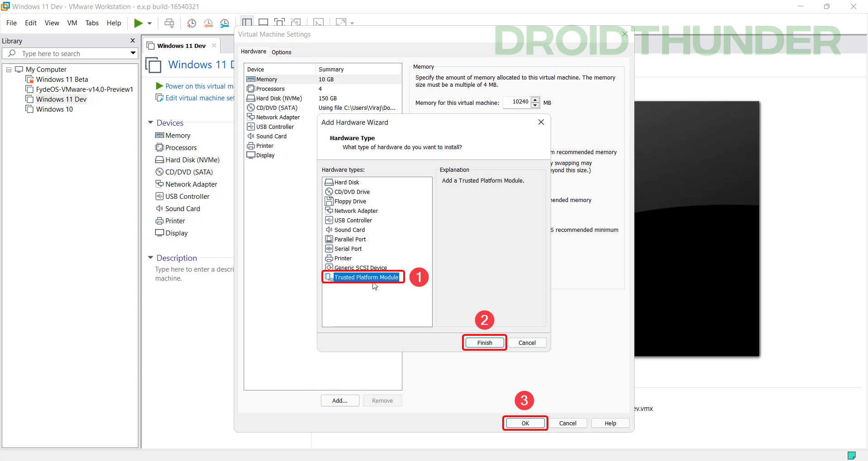This screenshot has height=461, width=868.
Task: Click OK in Virtual Machine Settings
Action: pos(525,423)
